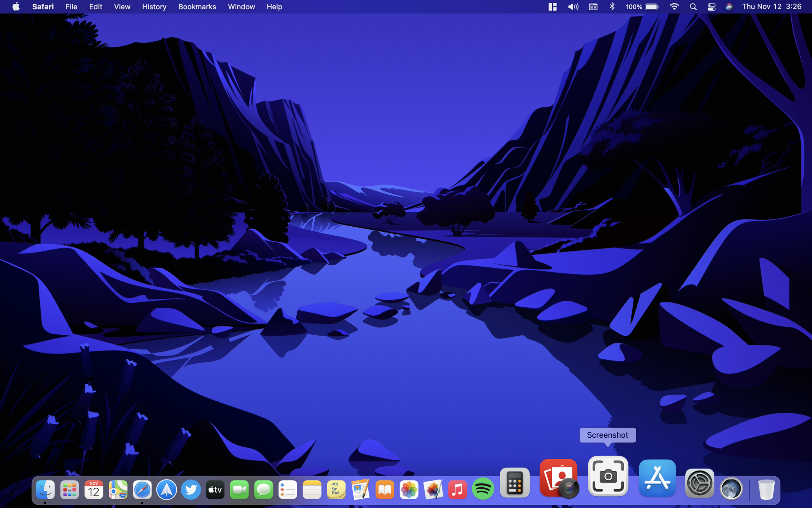Open Control Center in menu bar
This screenshot has height=508, width=812.
point(711,7)
